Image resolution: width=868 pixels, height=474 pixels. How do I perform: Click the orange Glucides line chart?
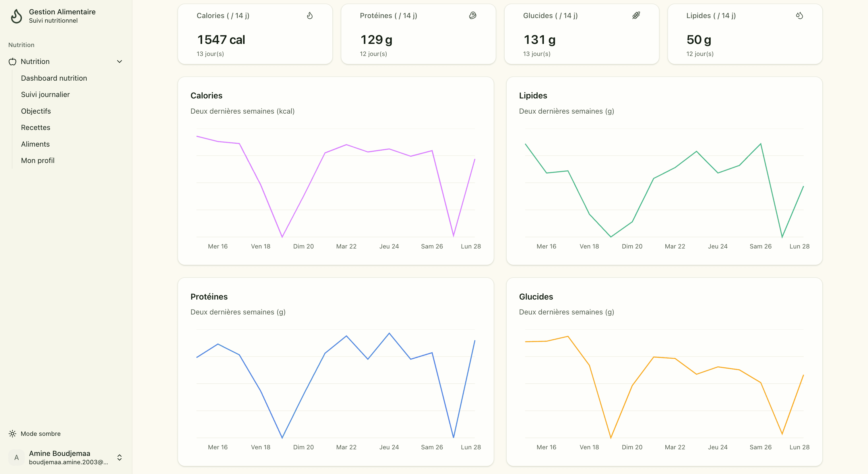point(664,384)
